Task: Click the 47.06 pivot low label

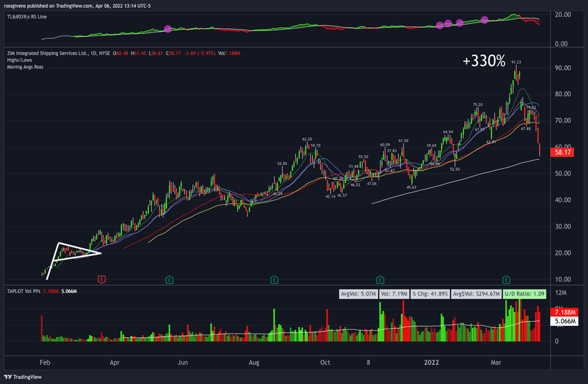Action: click(x=371, y=184)
